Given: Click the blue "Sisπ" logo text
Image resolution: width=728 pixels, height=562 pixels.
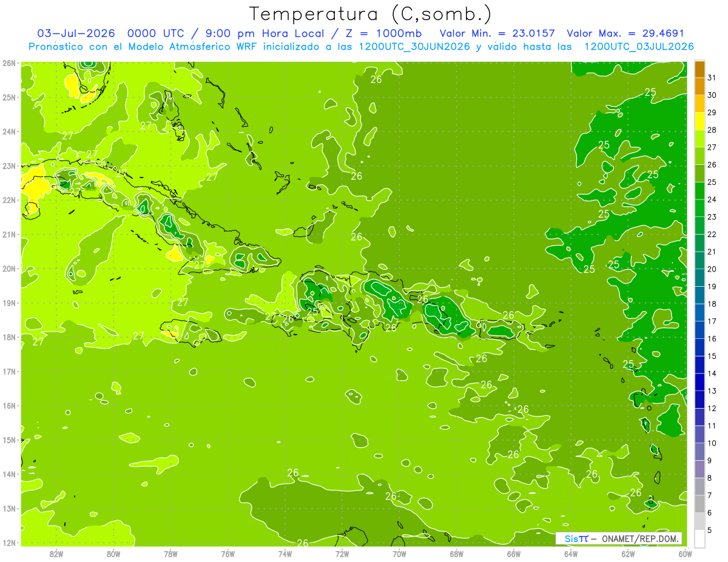Looking at the screenshot, I should coord(576,538).
